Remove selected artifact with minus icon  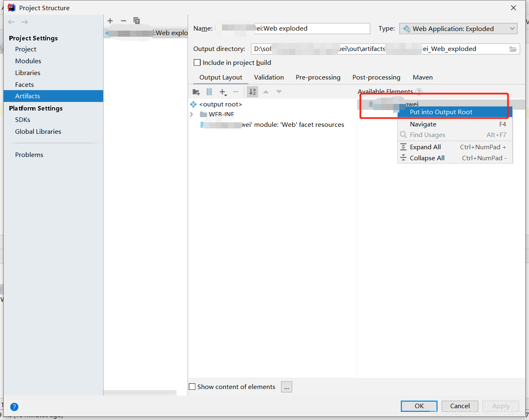tap(124, 20)
